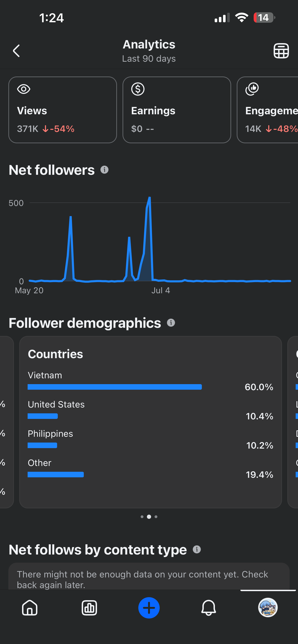
Task: Open notifications bell
Action: 208,608
